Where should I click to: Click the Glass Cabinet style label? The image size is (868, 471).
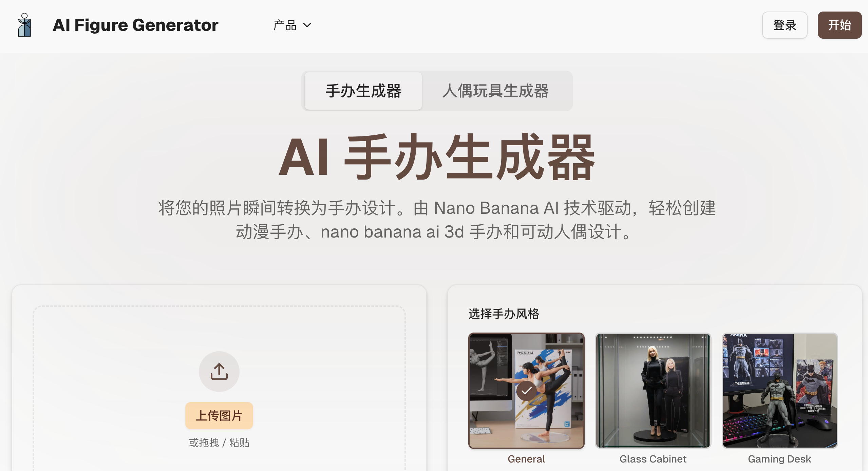point(653,459)
